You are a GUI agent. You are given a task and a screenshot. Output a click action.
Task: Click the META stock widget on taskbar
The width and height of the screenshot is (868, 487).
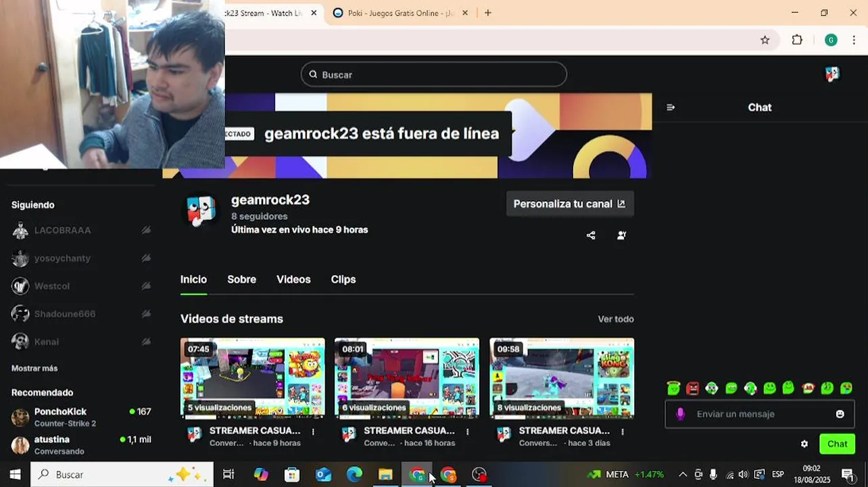[625, 475]
